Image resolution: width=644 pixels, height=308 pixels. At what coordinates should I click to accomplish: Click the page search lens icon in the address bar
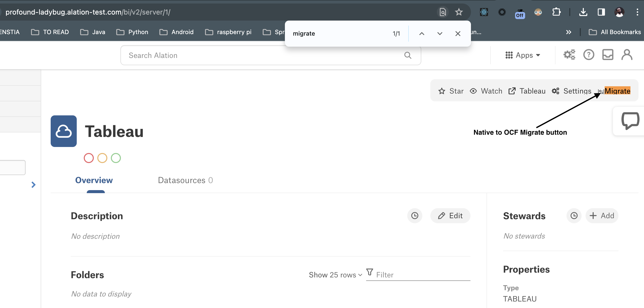point(443,12)
